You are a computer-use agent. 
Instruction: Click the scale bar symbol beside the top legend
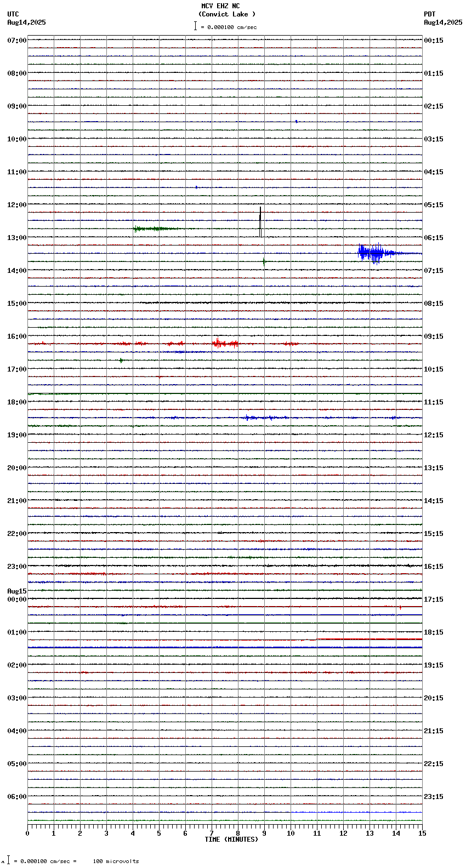(195, 26)
